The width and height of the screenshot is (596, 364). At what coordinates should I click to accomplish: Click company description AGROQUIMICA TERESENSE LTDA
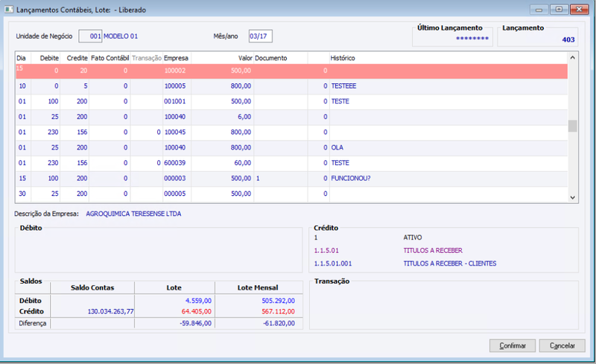pos(133,214)
